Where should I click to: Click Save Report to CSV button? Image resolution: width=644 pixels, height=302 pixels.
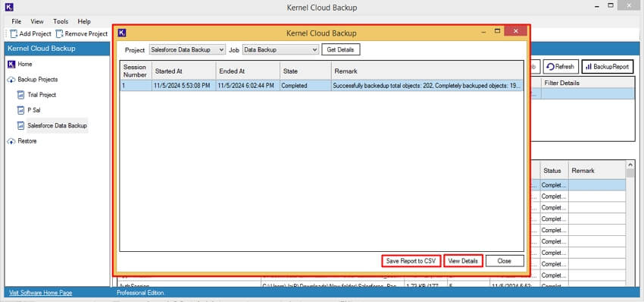411,261
